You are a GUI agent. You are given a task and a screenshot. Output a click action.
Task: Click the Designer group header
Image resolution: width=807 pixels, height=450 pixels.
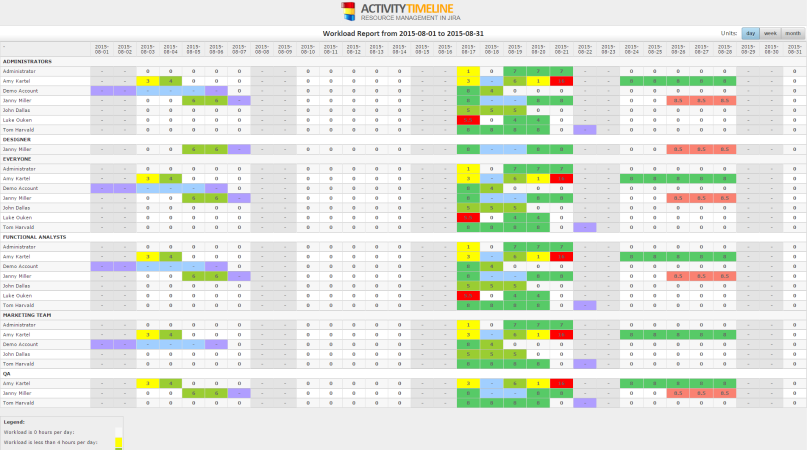pos(18,139)
